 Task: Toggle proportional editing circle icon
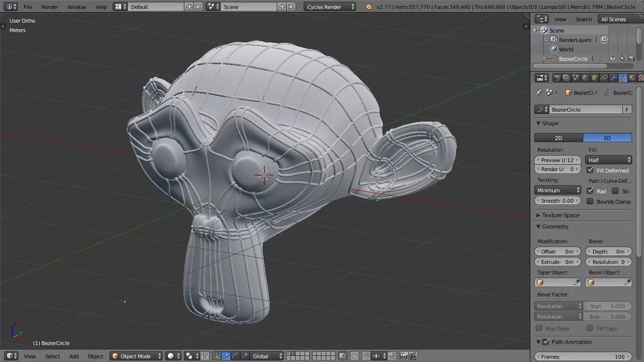(355, 356)
